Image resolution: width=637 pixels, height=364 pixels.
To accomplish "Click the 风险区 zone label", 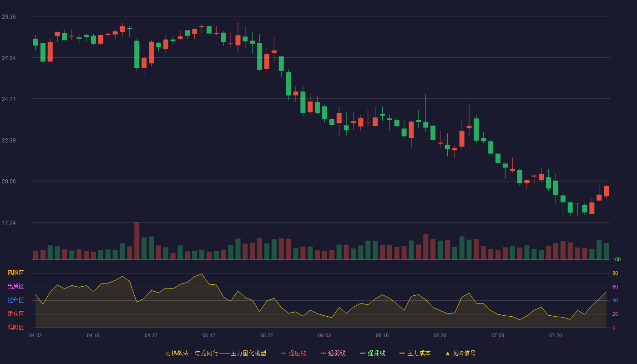I will tap(15, 273).
